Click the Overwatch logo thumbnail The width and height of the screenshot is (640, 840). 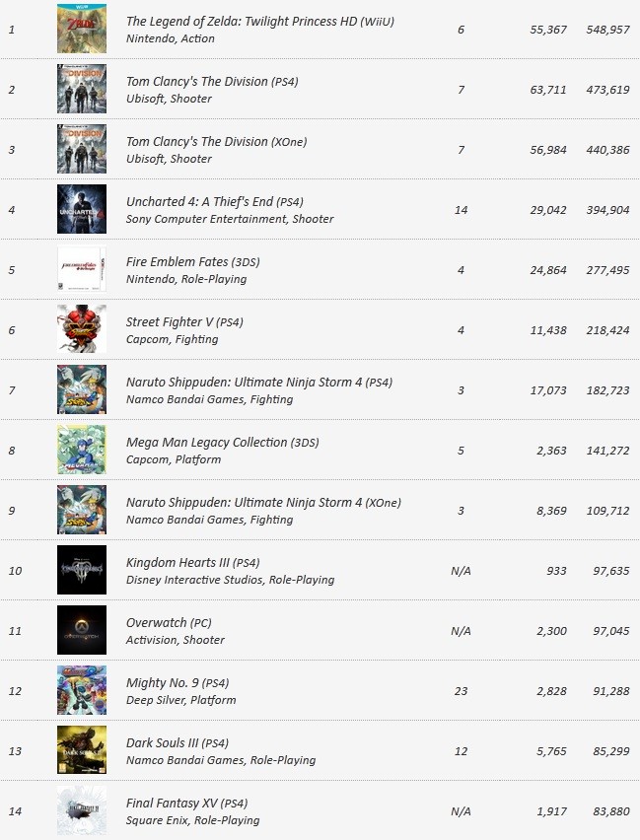tap(82, 630)
